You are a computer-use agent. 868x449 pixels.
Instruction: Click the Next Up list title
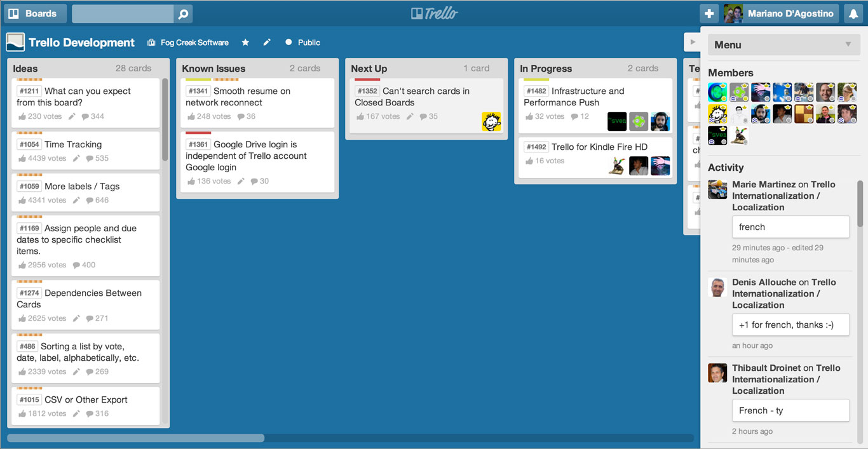[369, 69]
